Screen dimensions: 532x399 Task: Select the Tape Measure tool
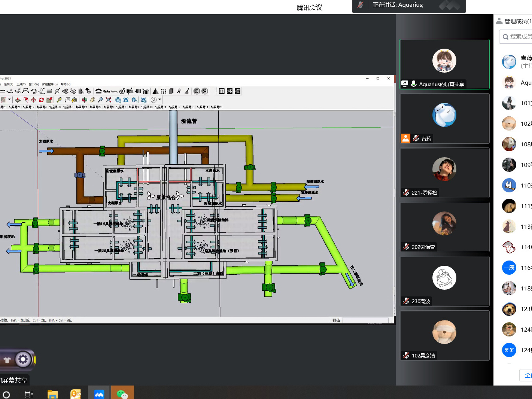coord(59,100)
